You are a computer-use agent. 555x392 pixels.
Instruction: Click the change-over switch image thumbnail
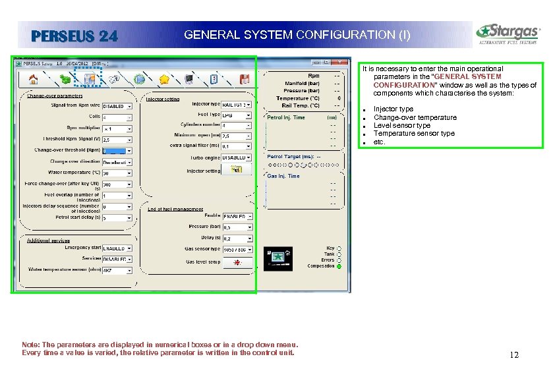coord(278,259)
